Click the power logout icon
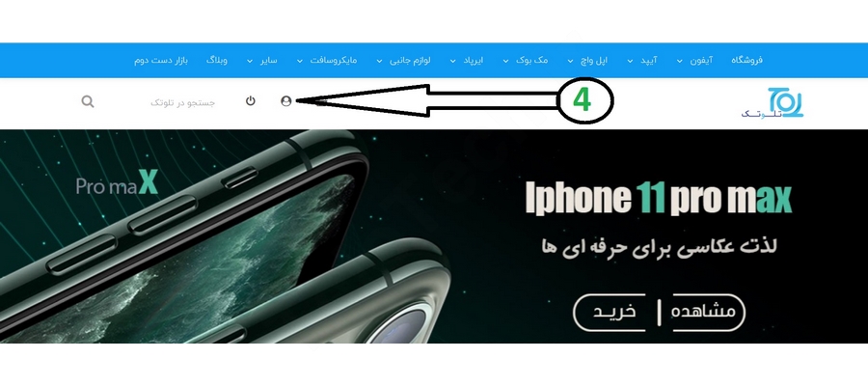This screenshot has width=868, height=386. point(250,100)
